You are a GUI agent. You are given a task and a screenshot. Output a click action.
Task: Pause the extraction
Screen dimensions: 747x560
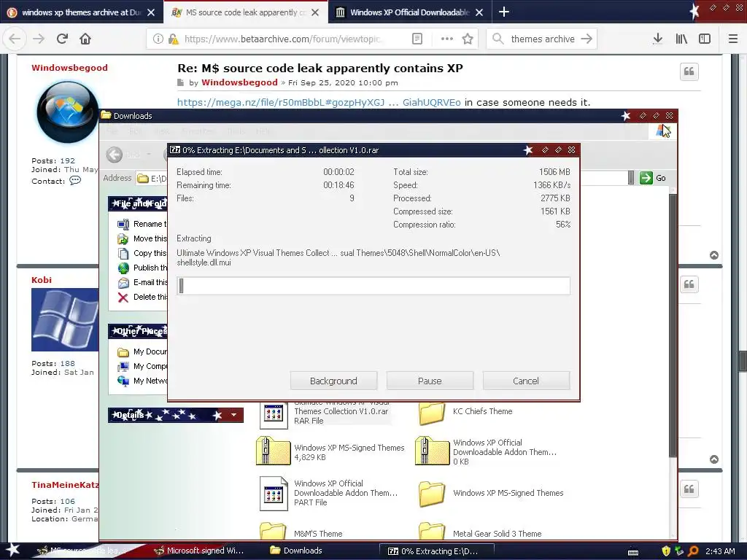[x=430, y=381]
